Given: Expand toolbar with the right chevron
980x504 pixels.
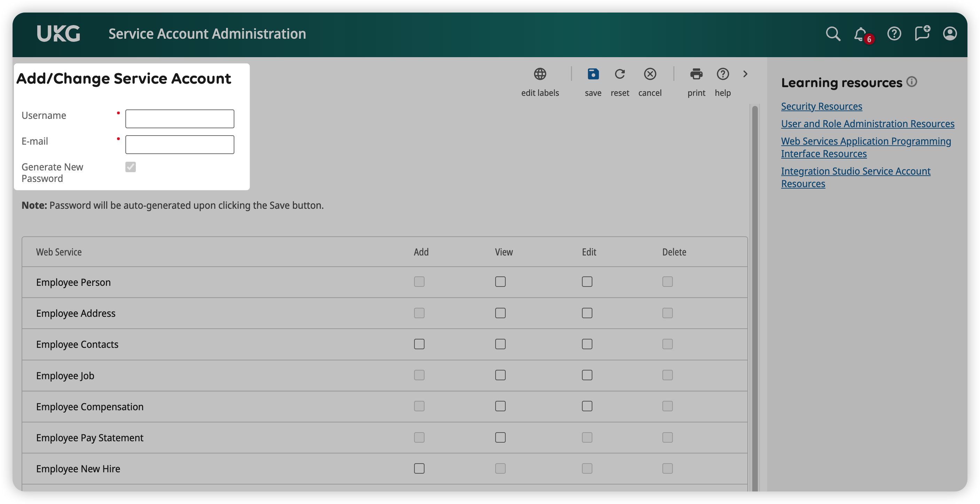Looking at the screenshot, I should point(745,74).
